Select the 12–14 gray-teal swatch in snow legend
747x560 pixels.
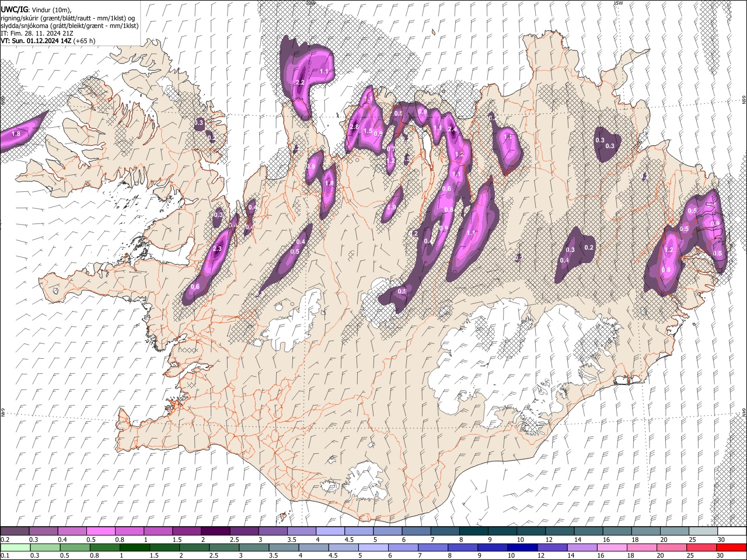[x=560, y=531]
